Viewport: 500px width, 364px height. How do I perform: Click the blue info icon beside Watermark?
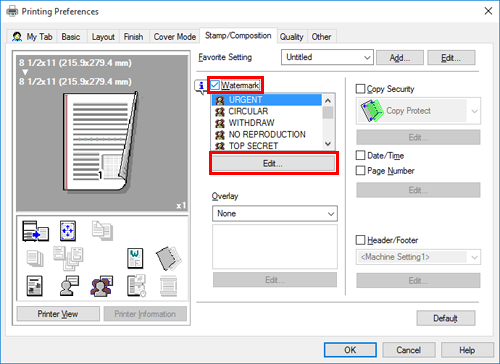(201, 86)
